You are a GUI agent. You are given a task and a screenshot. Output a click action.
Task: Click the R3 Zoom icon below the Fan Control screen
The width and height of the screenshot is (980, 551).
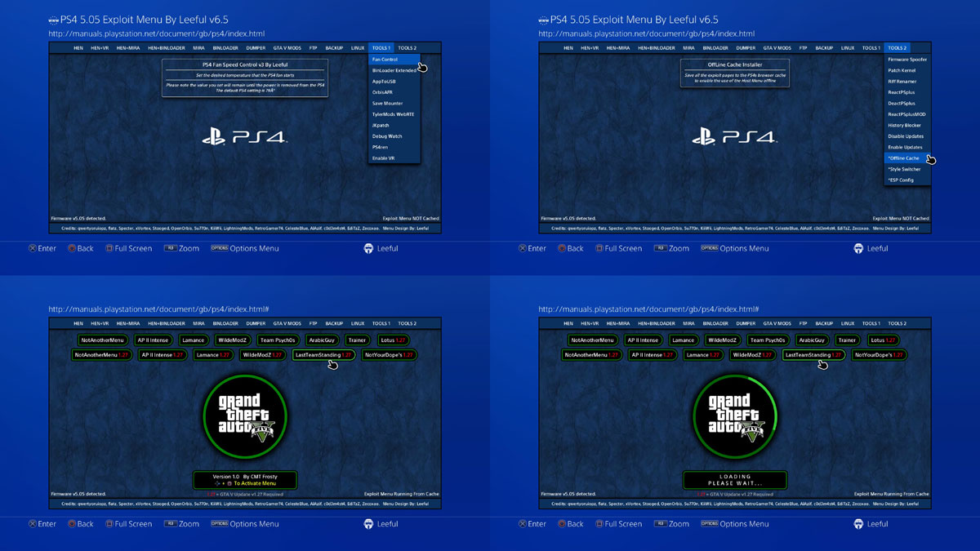pos(170,248)
